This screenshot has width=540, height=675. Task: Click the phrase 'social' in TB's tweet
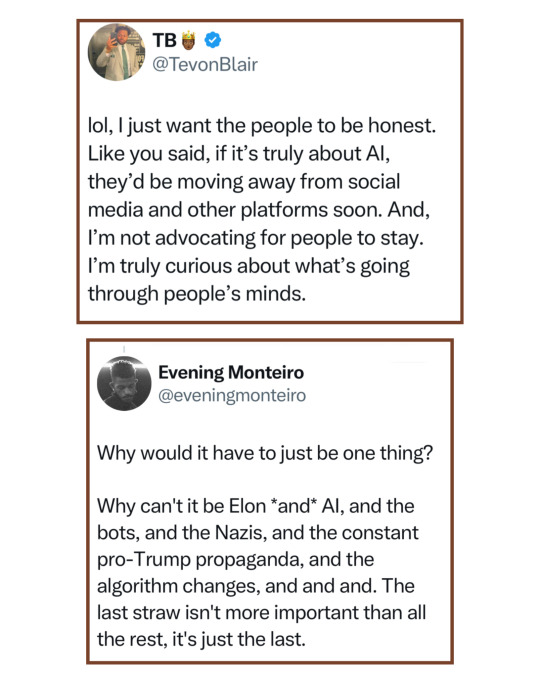tap(374, 181)
